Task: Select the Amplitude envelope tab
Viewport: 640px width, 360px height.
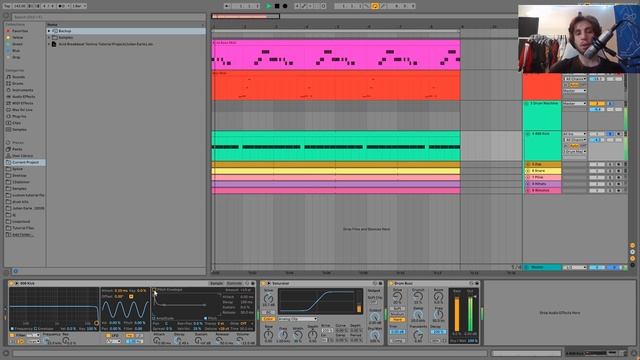Action: (x=164, y=318)
